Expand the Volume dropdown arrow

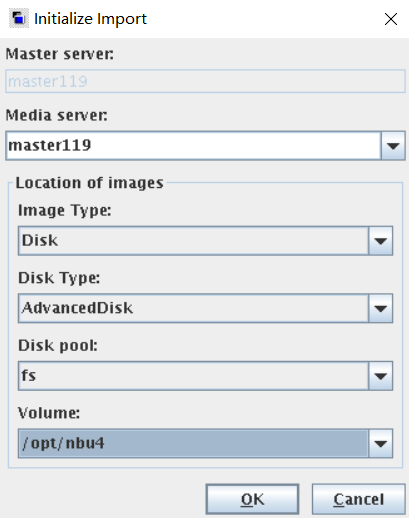point(381,443)
